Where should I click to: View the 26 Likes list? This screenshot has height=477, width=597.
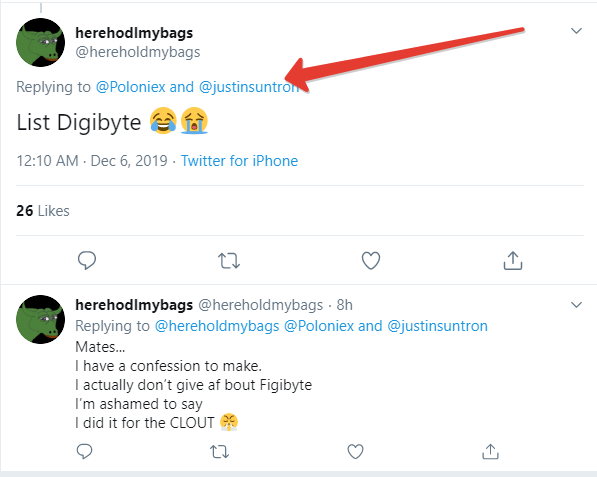tap(43, 211)
